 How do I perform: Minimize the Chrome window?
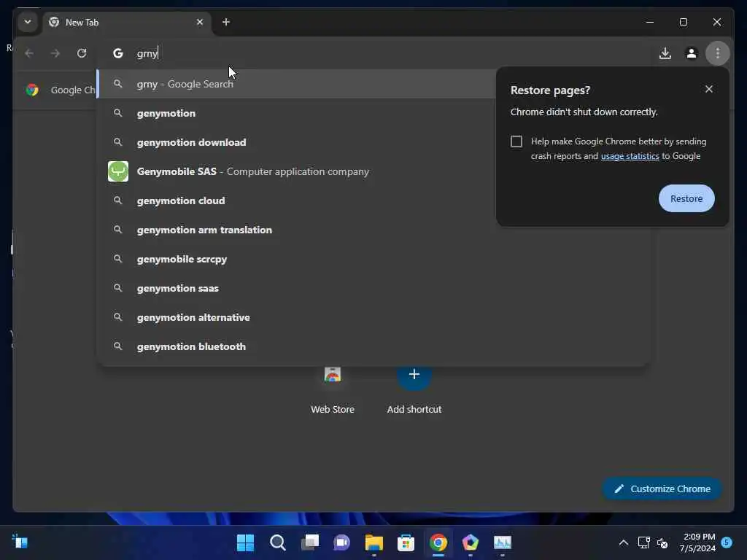[650, 22]
